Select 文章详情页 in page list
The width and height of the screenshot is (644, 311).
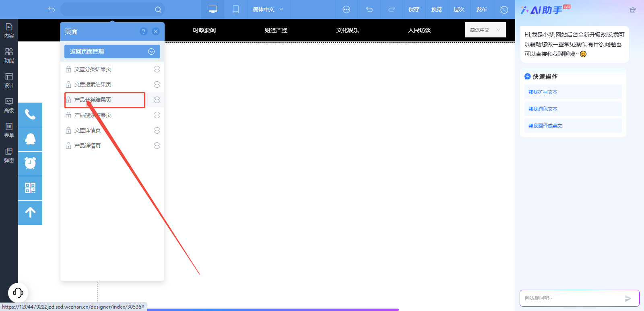point(87,130)
